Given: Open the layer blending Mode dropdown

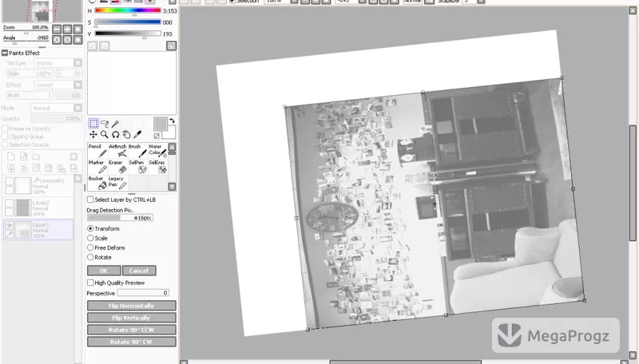Looking at the screenshot, I should pos(77,108).
